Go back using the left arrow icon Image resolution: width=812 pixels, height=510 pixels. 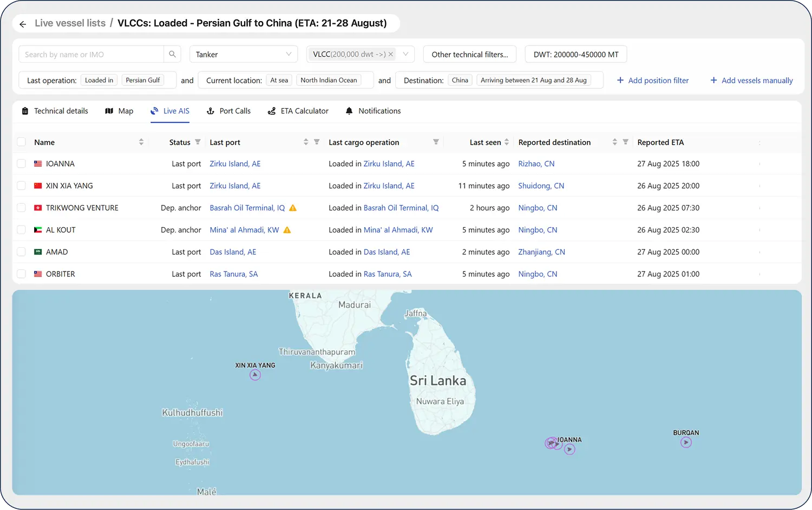pyautogui.click(x=23, y=24)
